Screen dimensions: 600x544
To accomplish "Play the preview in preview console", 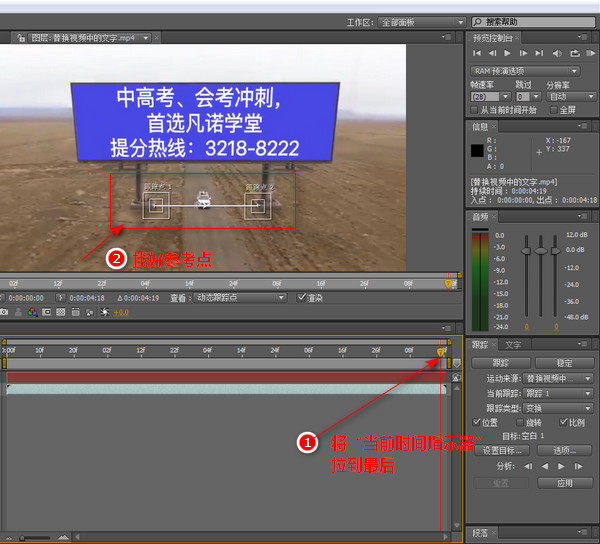I will (507, 53).
